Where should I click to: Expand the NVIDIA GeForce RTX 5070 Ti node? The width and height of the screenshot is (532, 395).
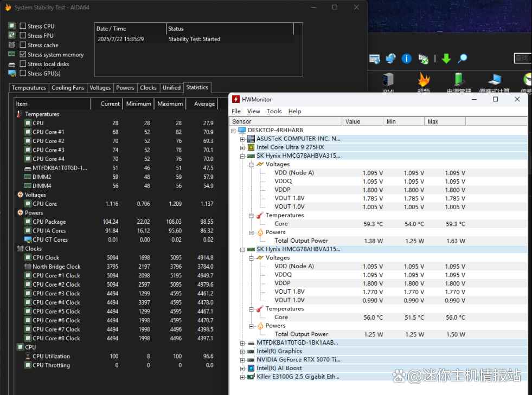[x=242, y=360]
